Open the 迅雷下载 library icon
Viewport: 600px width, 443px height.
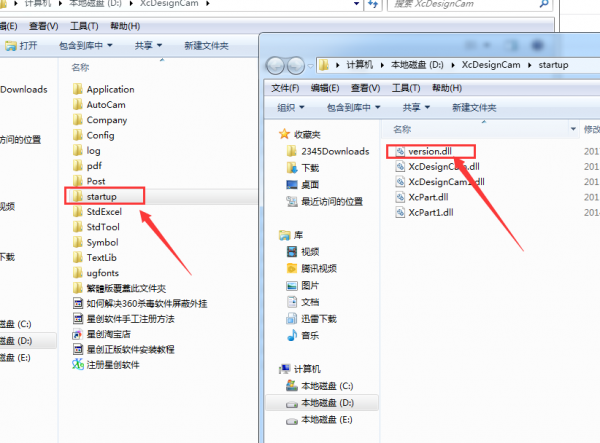292,319
